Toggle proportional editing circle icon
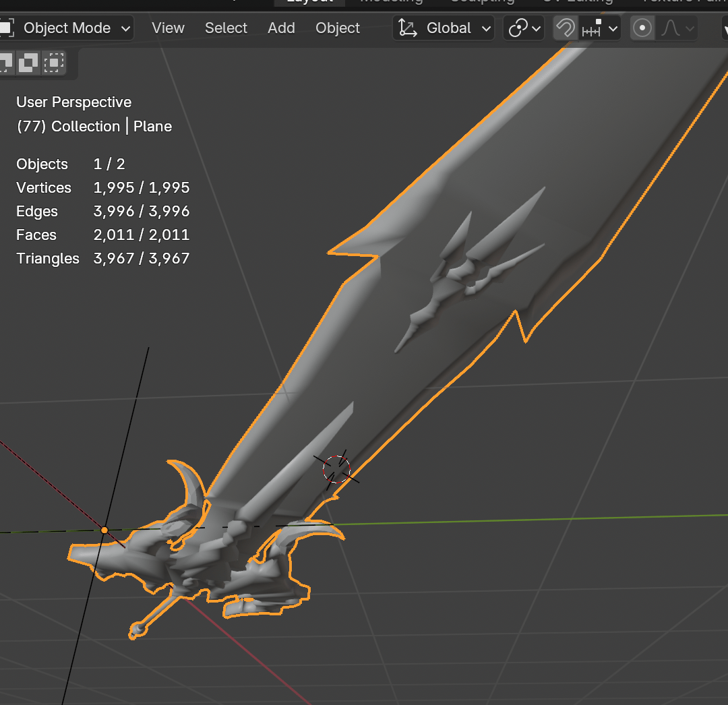The width and height of the screenshot is (728, 705). point(642,28)
